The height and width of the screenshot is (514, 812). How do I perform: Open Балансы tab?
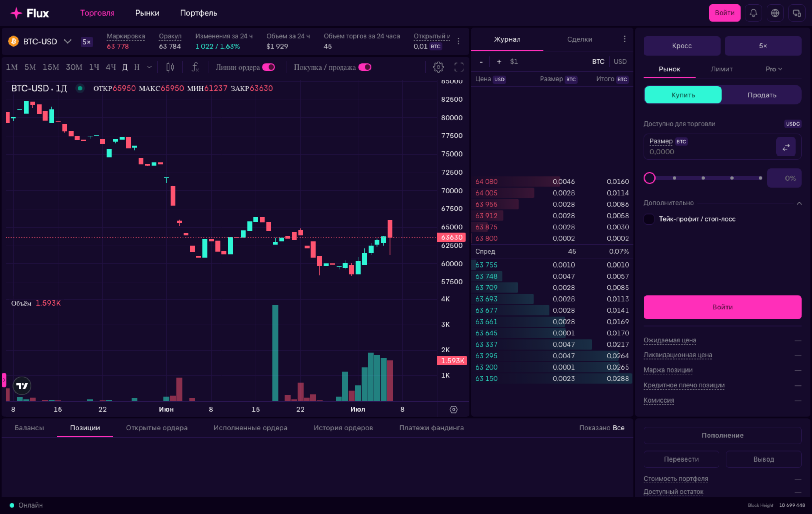pyautogui.click(x=29, y=428)
